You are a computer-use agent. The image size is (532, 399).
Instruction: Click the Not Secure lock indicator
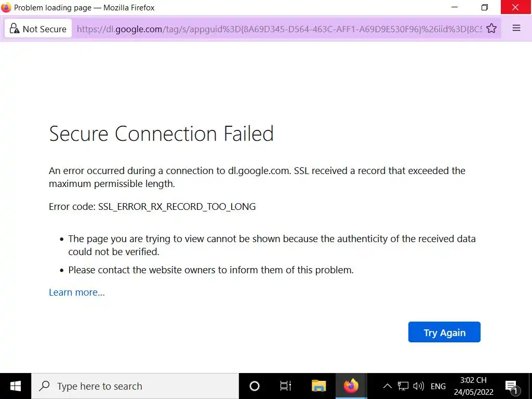coord(38,29)
